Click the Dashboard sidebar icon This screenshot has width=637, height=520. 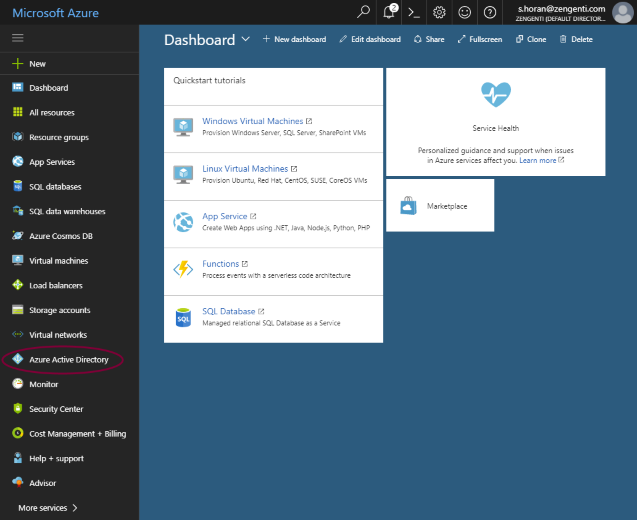(x=17, y=87)
